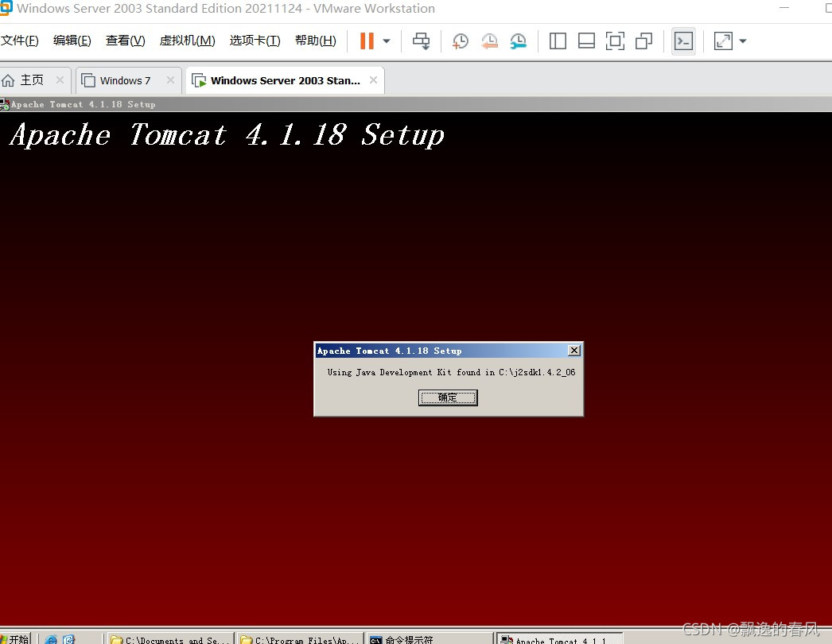The height and width of the screenshot is (644, 832).
Task: Click the JDK path message text in dialog
Action: pyautogui.click(x=451, y=372)
